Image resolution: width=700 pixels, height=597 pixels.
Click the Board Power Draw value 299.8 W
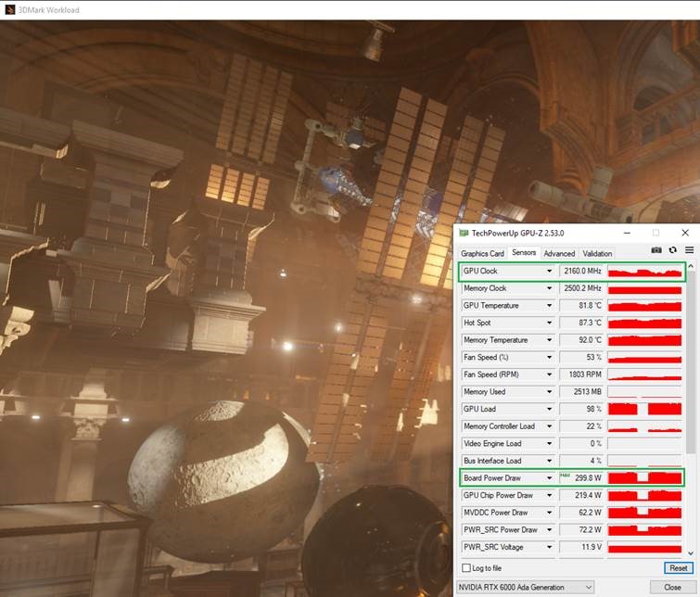pos(580,478)
